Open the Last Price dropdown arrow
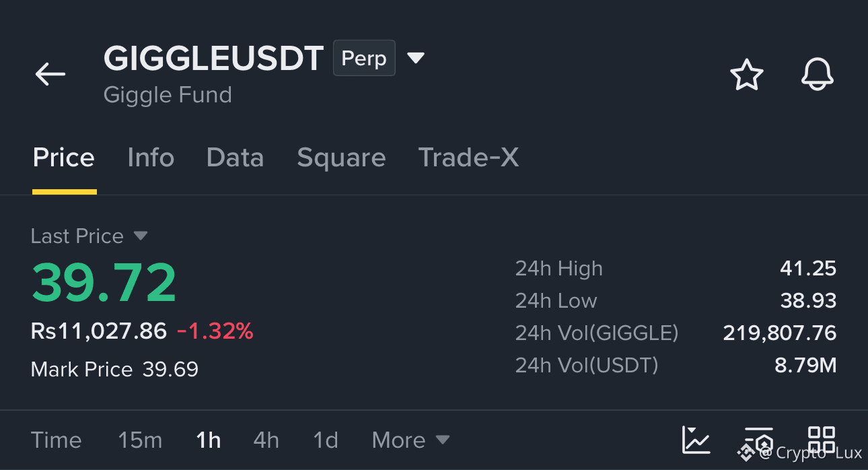The image size is (868, 470). click(140, 236)
